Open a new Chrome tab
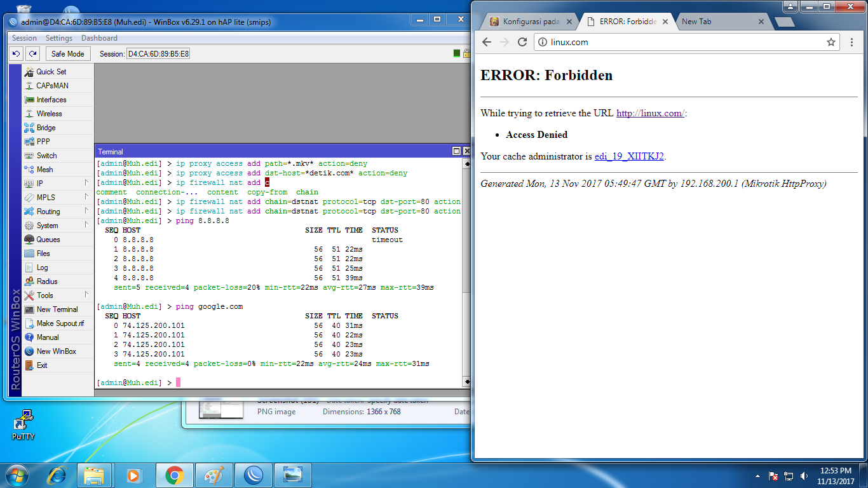The width and height of the screenshot is (868, 488). point(784,22)
